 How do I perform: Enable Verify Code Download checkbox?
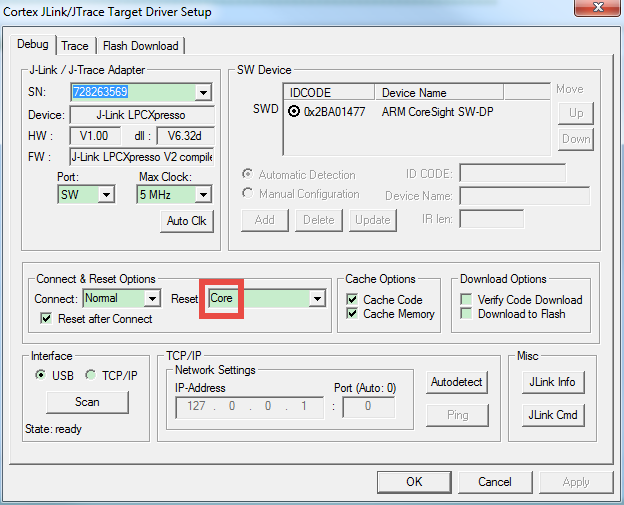466,299
